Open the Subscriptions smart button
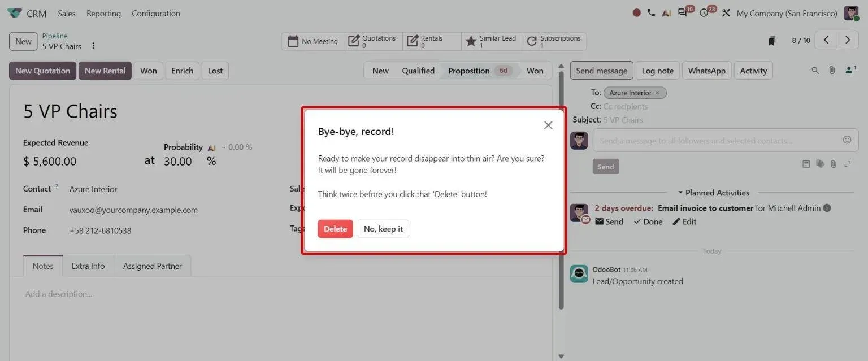Screen dimensions: 868x361 554,41
